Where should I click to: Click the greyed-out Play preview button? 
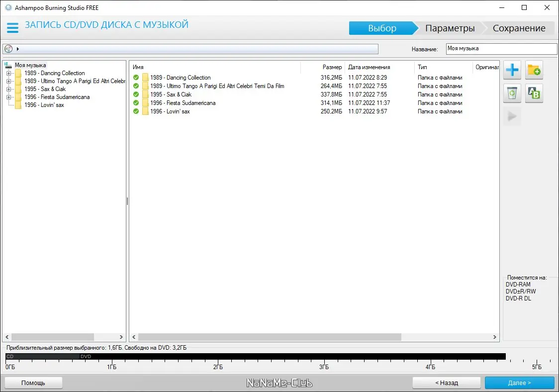512,116
